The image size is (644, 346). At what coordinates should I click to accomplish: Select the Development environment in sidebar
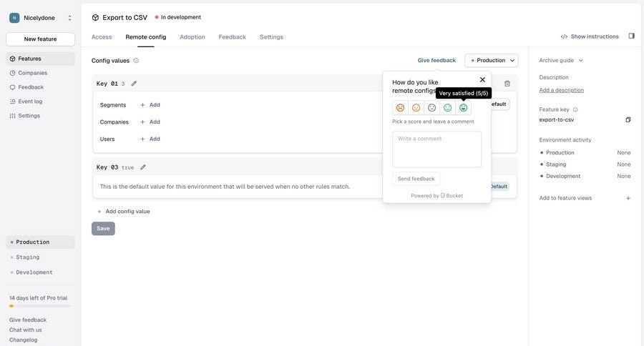40,272
